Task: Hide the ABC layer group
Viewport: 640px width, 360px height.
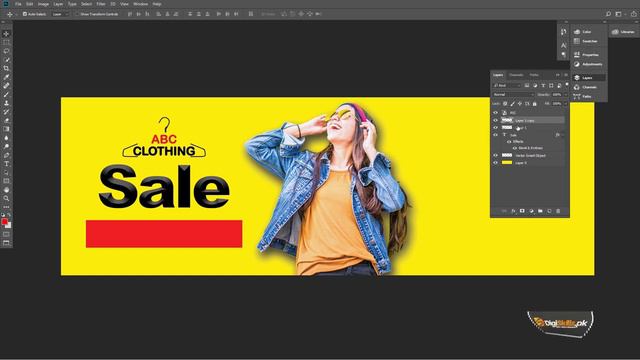Action: 496,113
